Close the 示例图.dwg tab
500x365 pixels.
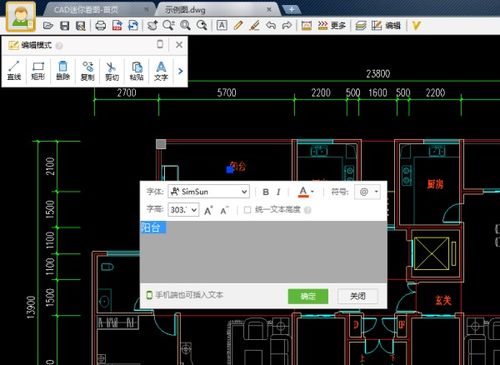[269, 10]
